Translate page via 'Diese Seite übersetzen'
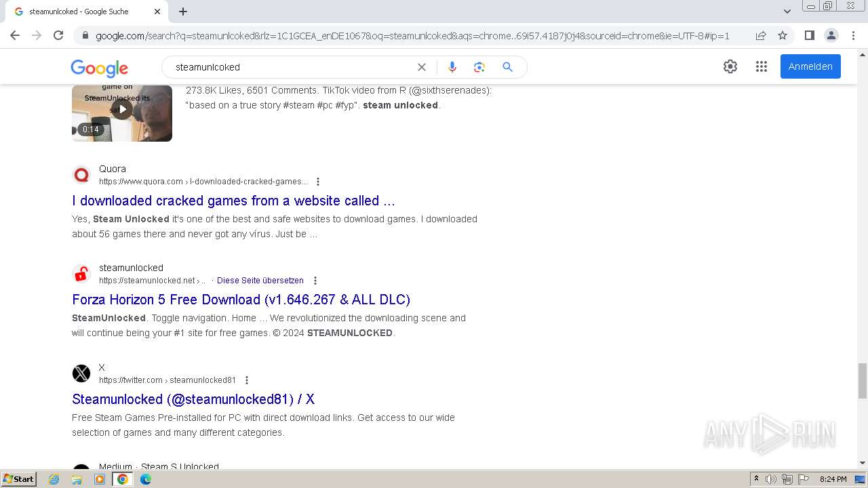This screenshot has height=488, width=868. point(260,281)
